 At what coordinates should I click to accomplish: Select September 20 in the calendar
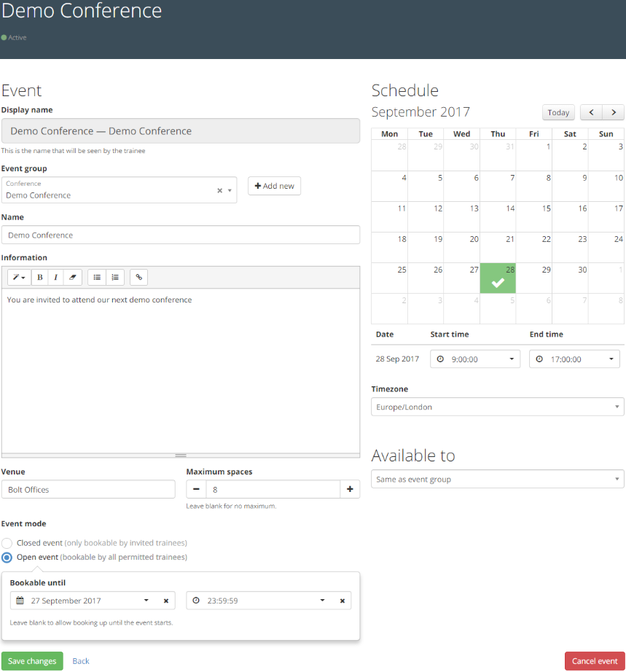pyautogui.click(x=461, y=247)
